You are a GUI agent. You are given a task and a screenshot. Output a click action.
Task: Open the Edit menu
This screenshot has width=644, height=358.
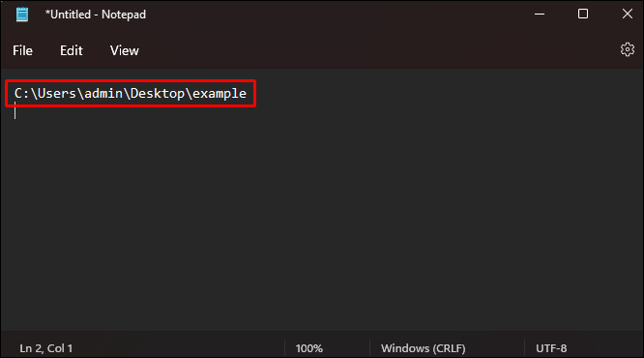(71, 50)
